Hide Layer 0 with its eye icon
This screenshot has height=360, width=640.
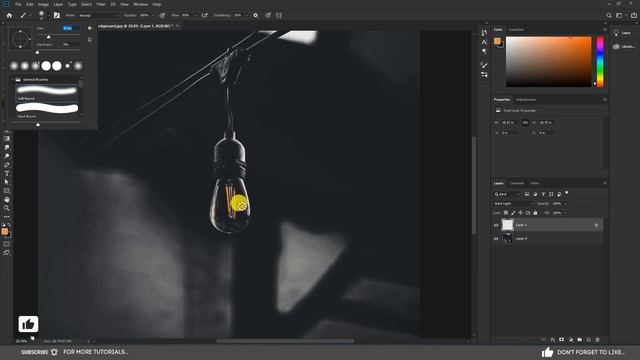(x=496, y=239)
